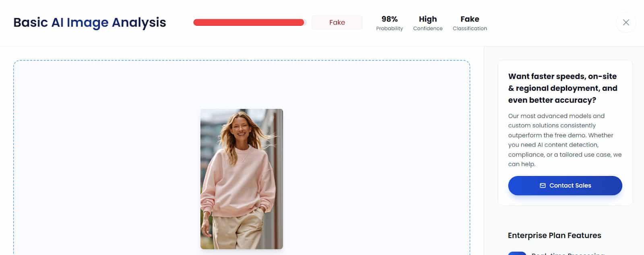Close the Basic AI Image Analysis panel
This screenshot has height=255, width=644.
(626, 23)
